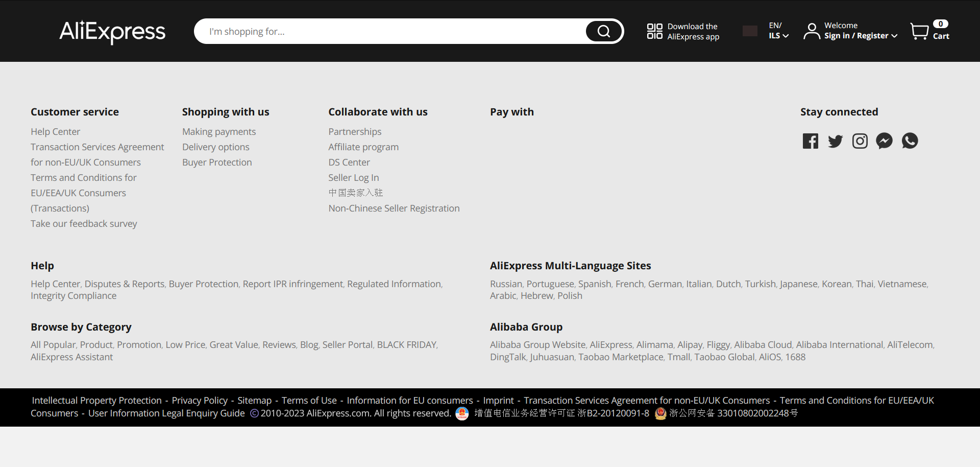
Task: Click the police network security badge icon
Action: click(660, 413)
